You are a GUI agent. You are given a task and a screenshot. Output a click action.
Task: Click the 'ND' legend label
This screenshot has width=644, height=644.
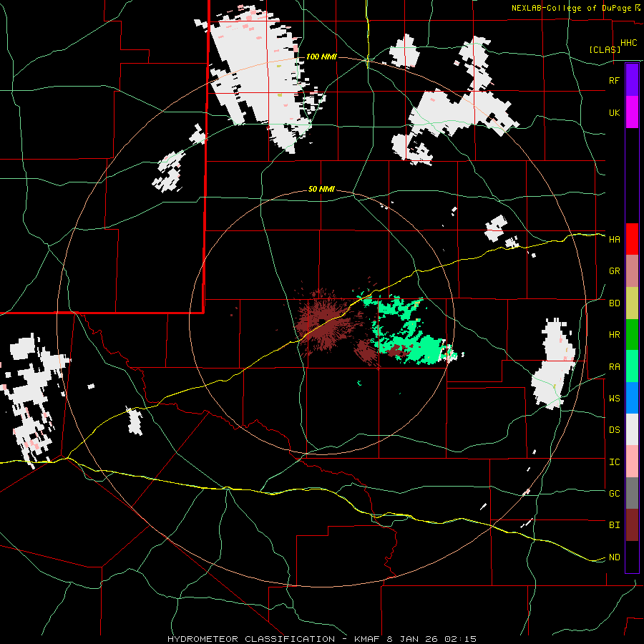[615, 557]
